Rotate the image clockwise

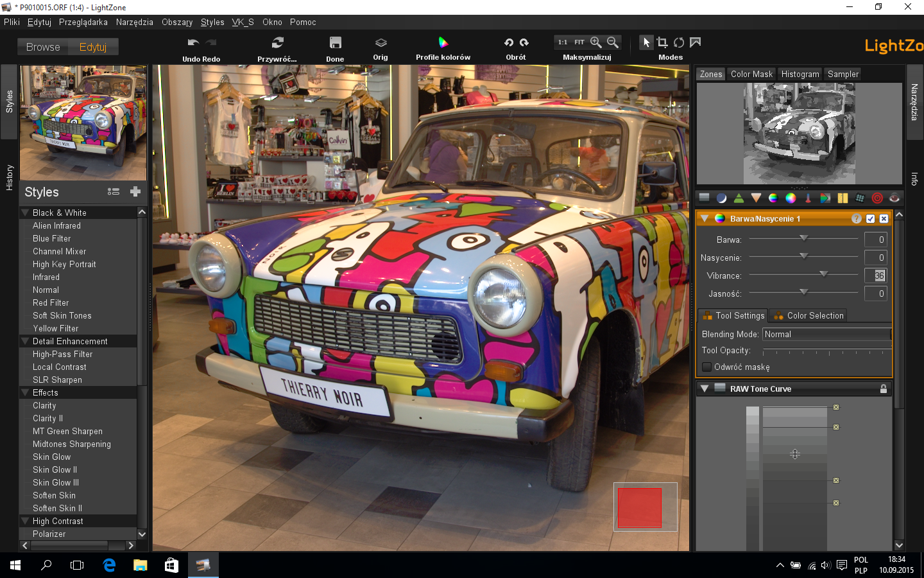click(x=524, y=42)
